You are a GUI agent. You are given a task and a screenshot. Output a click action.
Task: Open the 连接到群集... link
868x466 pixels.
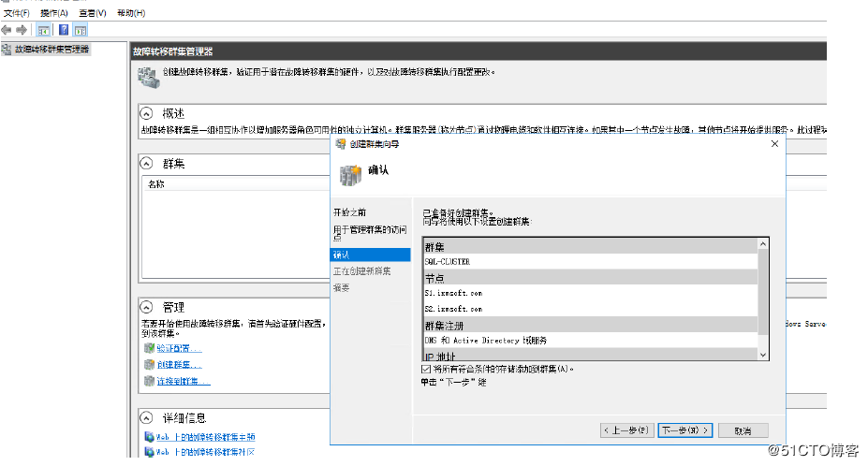coord(184,381)
